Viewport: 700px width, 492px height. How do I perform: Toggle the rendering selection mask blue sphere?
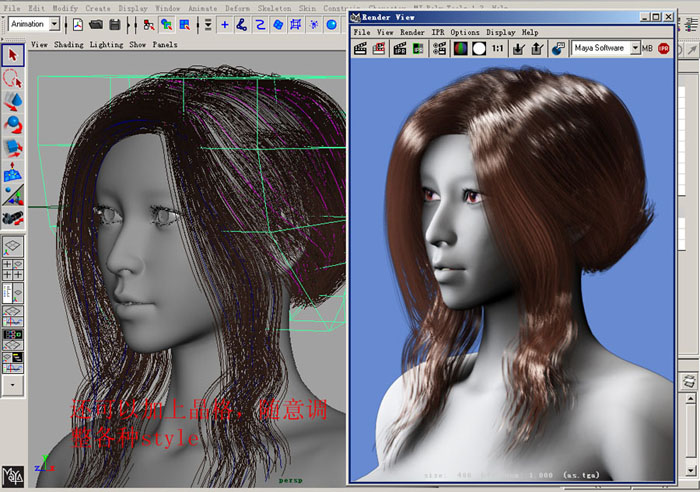coord(331,25)
